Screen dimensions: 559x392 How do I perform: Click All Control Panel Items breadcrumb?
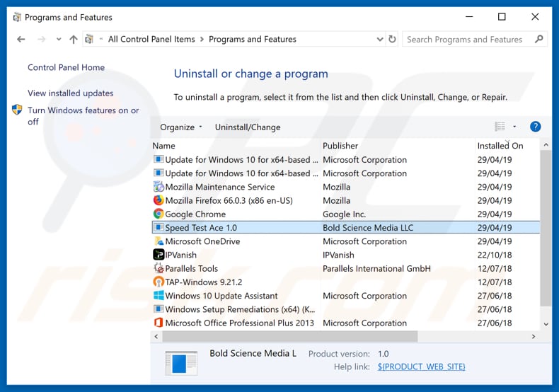tap(151, 39)
